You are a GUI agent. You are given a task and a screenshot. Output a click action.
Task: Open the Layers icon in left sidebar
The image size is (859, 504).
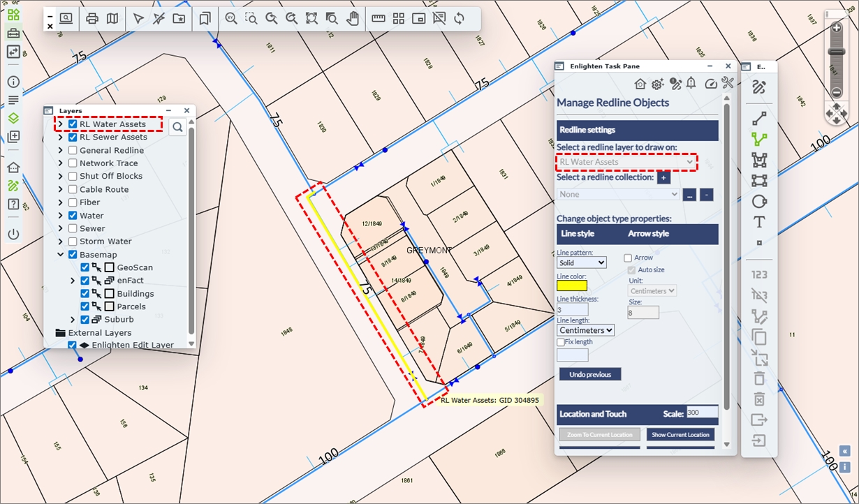13,118
